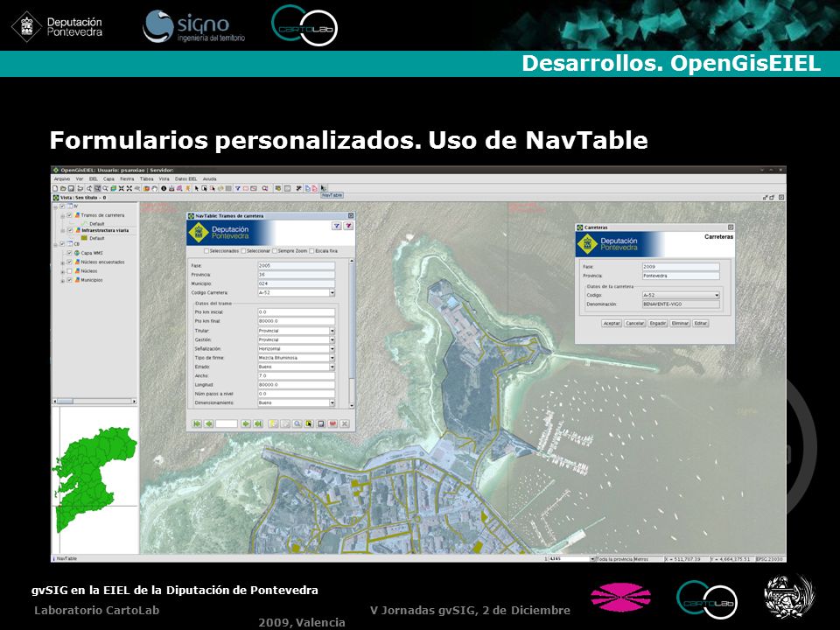Click the NavTable zoom magnifier button

pyautogui.click(x=297, y=423)
